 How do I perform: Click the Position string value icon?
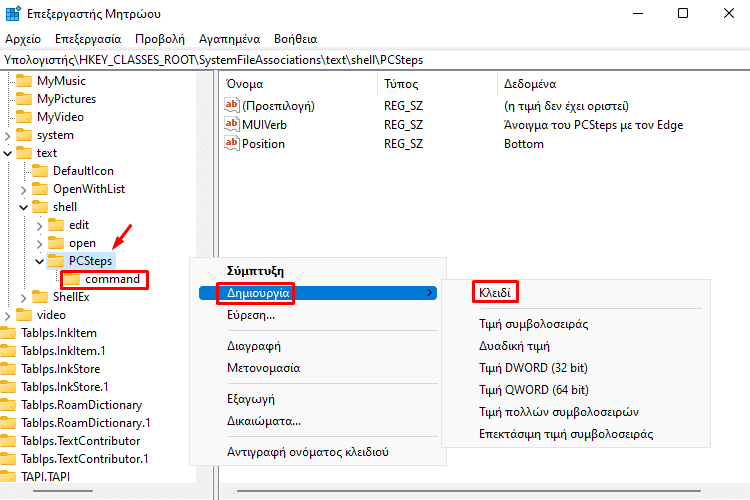tap(232, 143)
